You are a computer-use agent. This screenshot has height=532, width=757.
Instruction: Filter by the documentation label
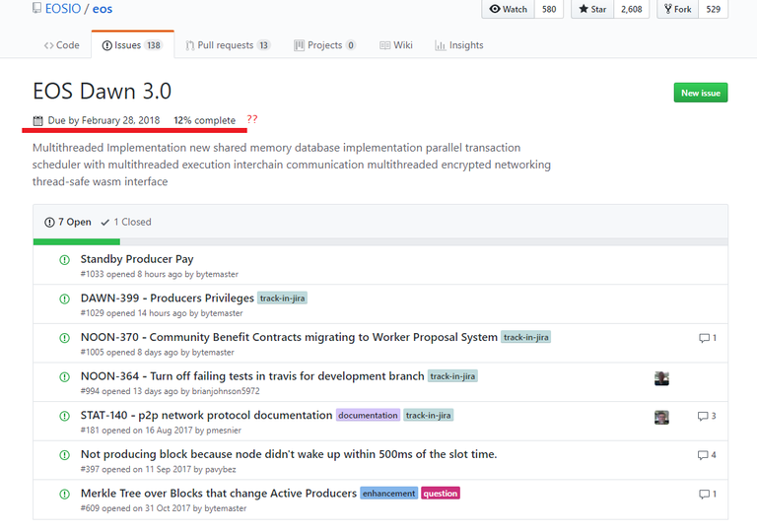pyautogui.click(x=368, y=416)
